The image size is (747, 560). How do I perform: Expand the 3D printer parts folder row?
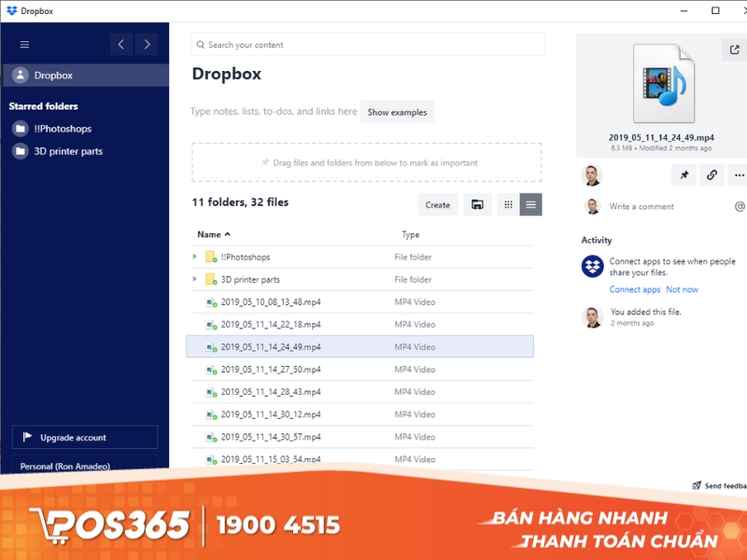[196, 279]
